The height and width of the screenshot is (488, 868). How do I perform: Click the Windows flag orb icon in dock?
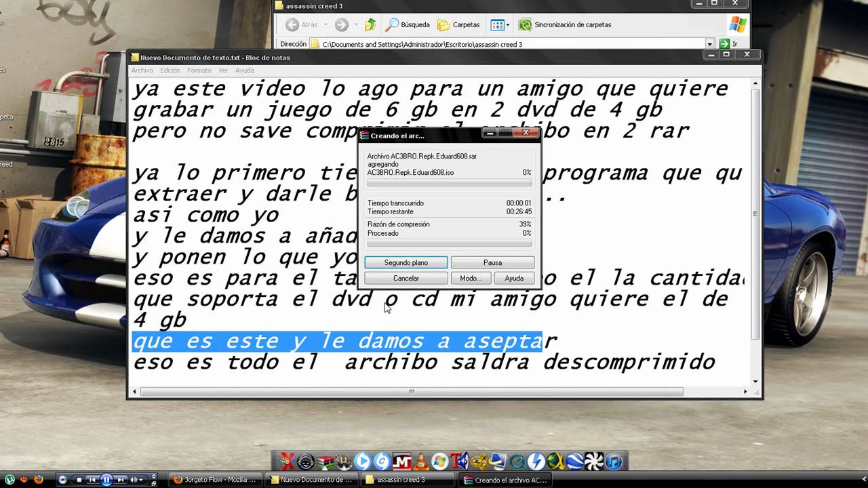tap(440, 462)
